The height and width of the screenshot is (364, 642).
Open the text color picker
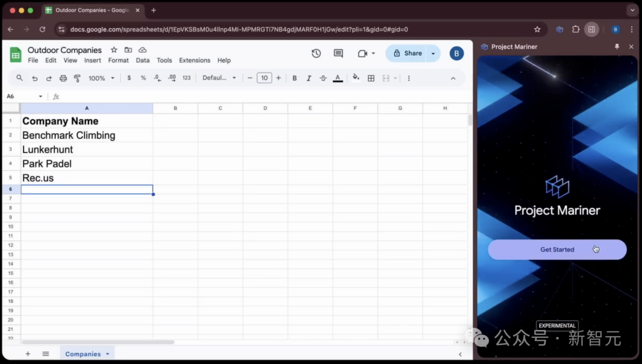click(338, 78)
